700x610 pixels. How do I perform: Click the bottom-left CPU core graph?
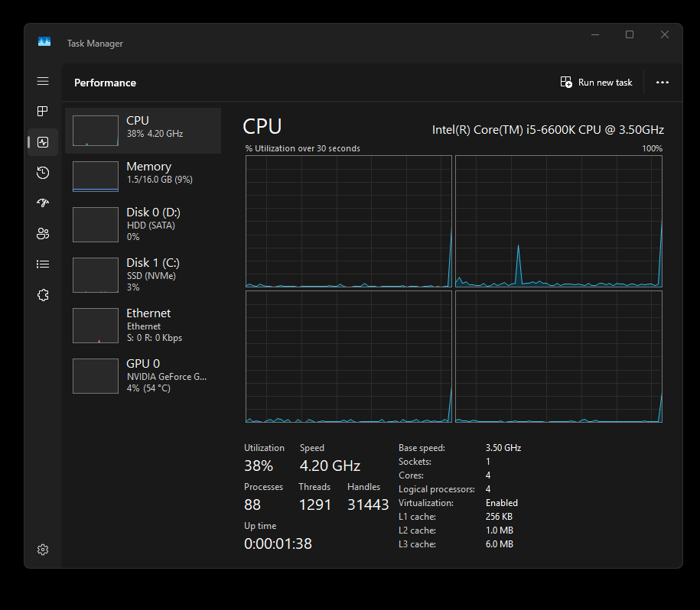tap(349, 357)
